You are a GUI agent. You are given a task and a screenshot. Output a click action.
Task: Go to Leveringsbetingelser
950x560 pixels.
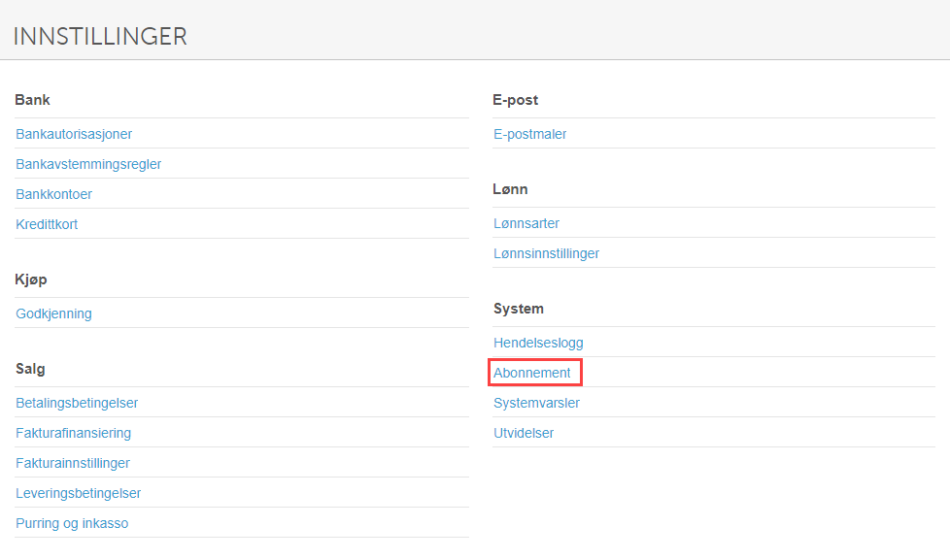point(78,493)
